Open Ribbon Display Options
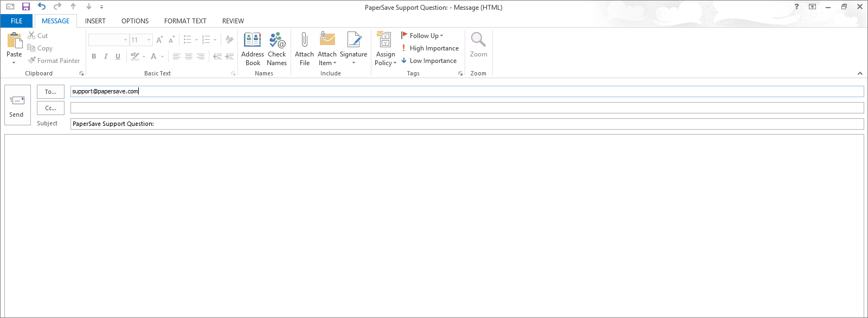Screen dimensions: 868x318 coord(812,7)
